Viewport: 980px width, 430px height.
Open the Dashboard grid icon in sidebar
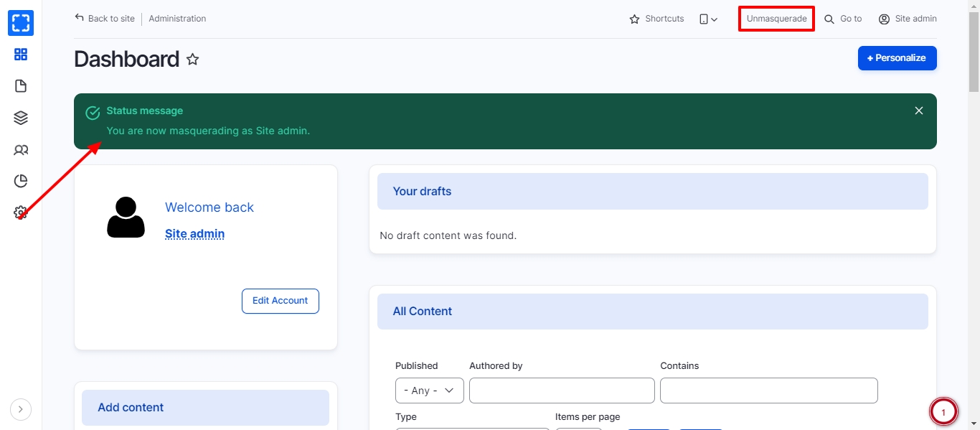click(x=21, y=55)
